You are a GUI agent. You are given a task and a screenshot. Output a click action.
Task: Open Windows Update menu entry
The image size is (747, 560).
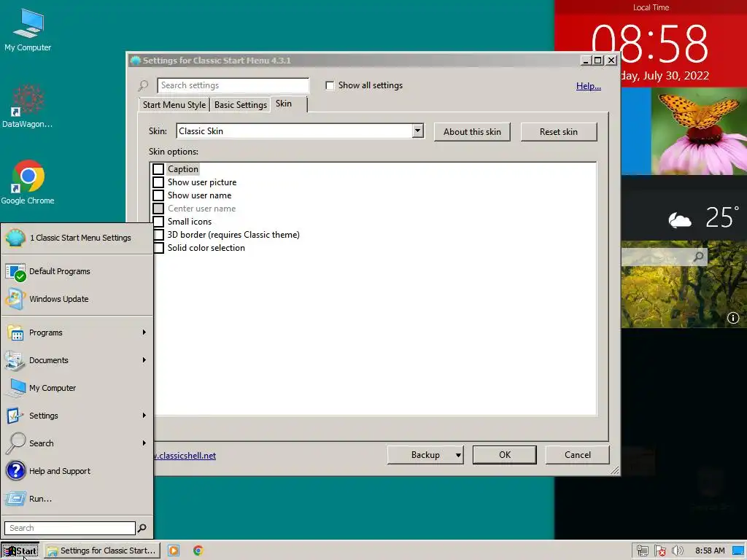77,299
